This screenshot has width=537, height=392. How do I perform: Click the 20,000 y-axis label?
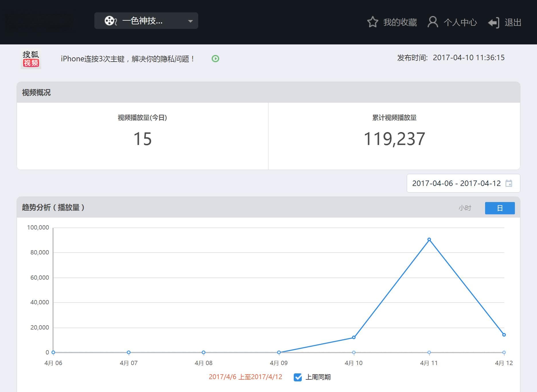pyautogui.click(x=40, y=328)
